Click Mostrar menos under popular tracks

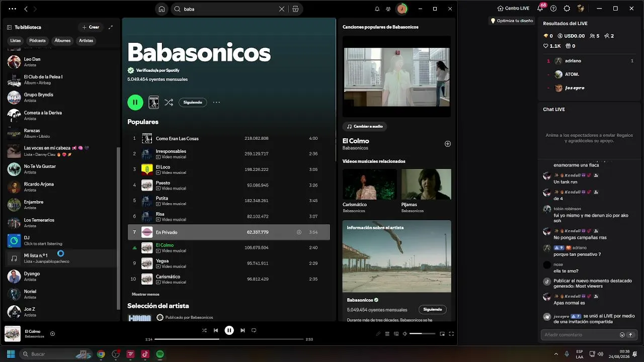pos(145,294)
